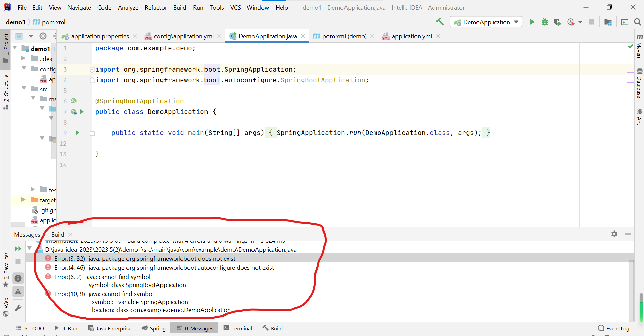The image size is (644, 336).
Task: Click the green inspection checkmark indicator
Action: 630,46
